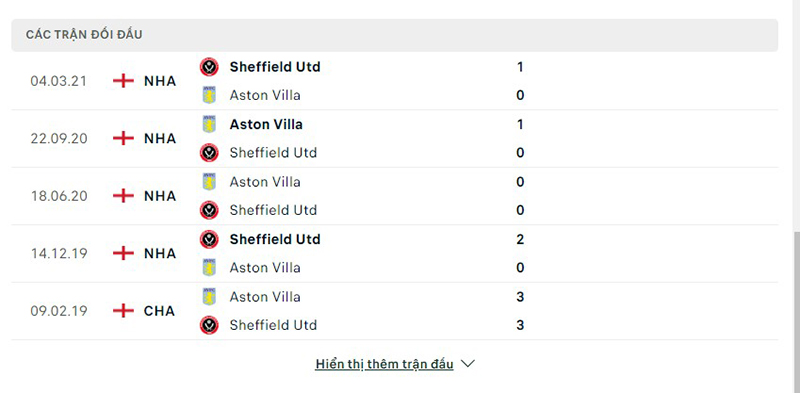Click Sheffield Utd crest in 04.03.21 match
This screenshot has width=800, height=393.
coord(209,67)
